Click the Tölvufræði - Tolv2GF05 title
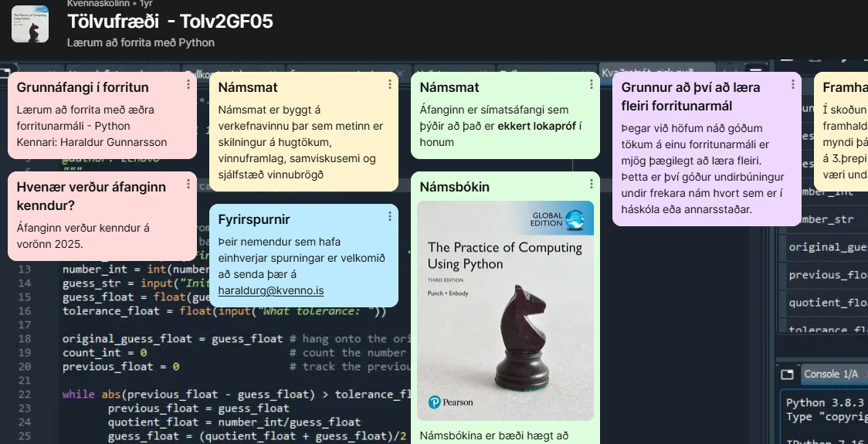This screenshot has width=868, height=444. coord(170,21)
